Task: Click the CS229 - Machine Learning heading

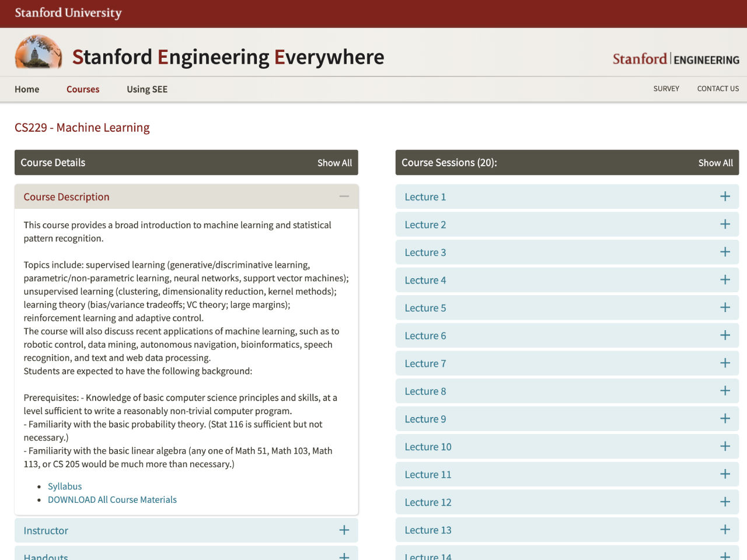Action: tap(82, 128)
